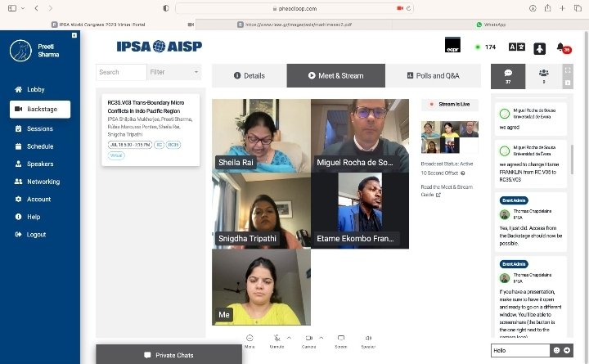Click Miguel's 'we agred' chat message

click(x=531, y=119)
